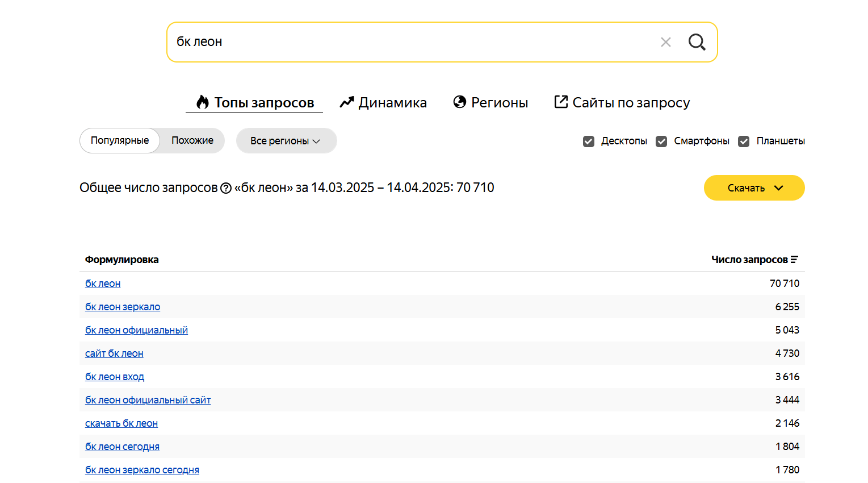This screenshot has width=868, height=483.
Task: Click the sort icon next to Число запросов
Action: (x=794, y=260)
